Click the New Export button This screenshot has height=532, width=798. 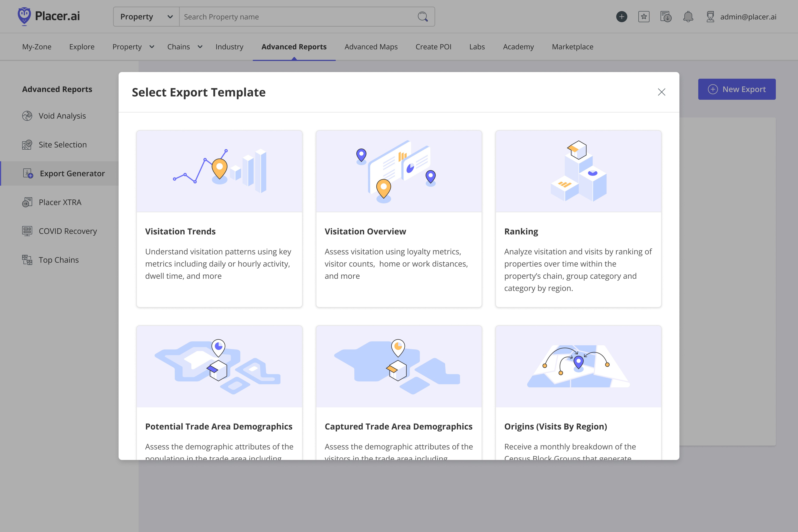click(737, 89)
